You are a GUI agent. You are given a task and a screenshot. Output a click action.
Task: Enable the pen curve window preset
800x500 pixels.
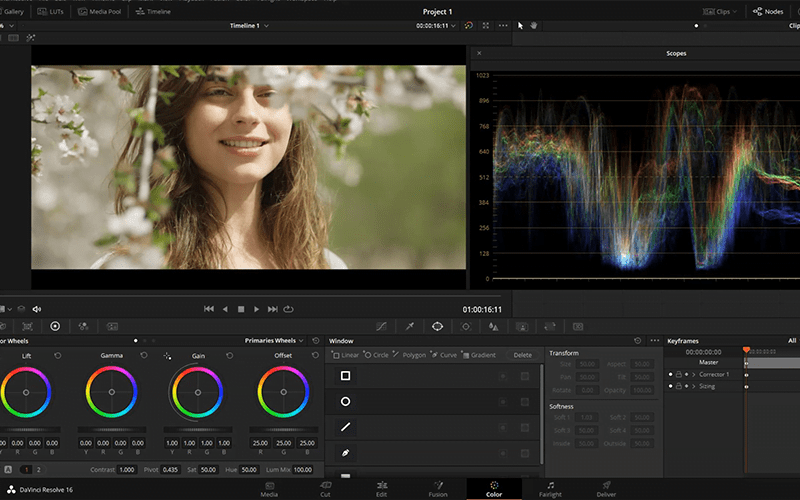pos(345,453)
